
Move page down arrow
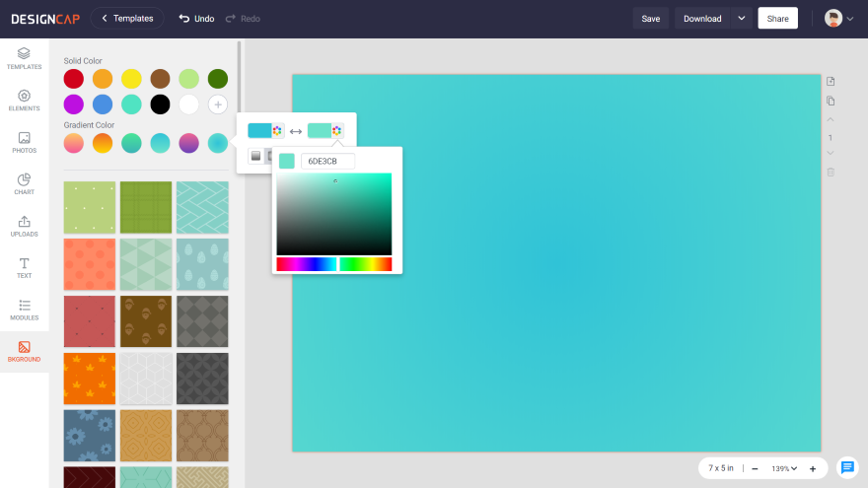tap(831, 153)
